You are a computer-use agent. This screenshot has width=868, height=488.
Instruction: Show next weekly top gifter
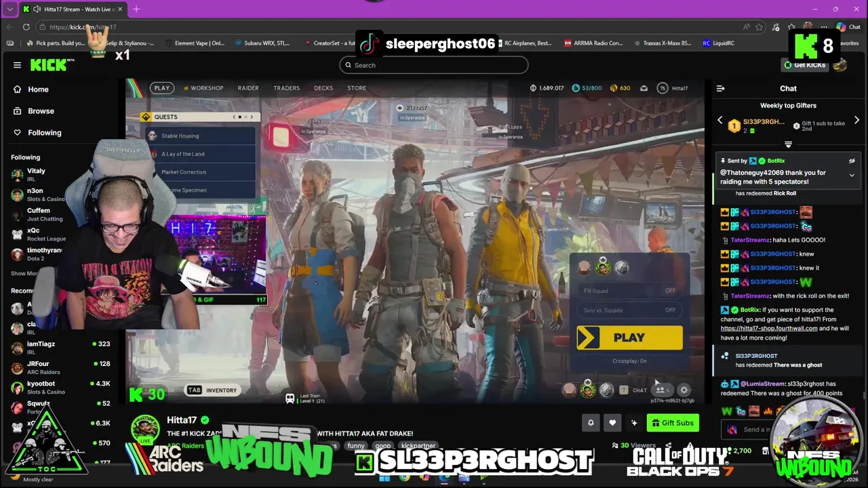coord(856,121)
